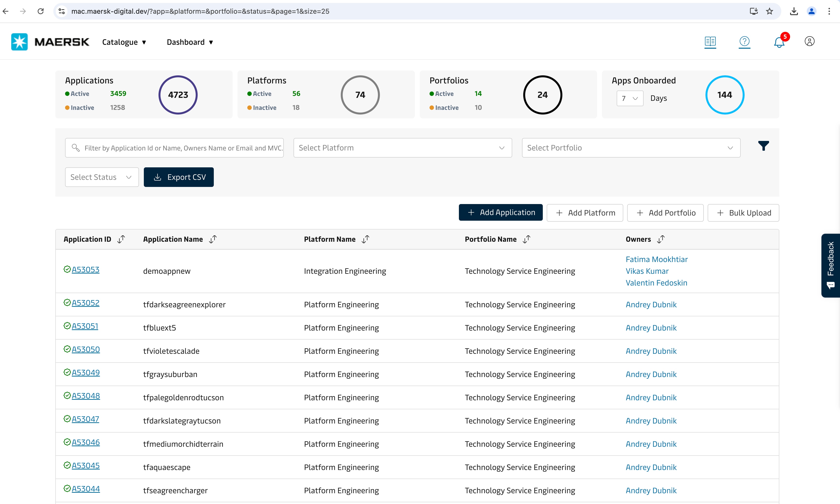Click Active applications count 3459

(x=118, y=93)
